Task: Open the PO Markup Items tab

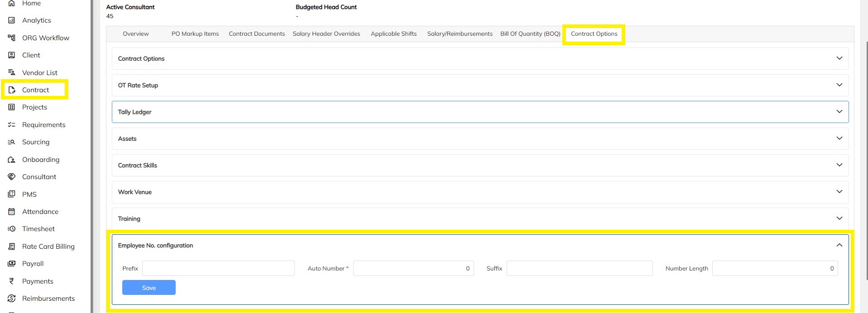Action: click(195, 34)
